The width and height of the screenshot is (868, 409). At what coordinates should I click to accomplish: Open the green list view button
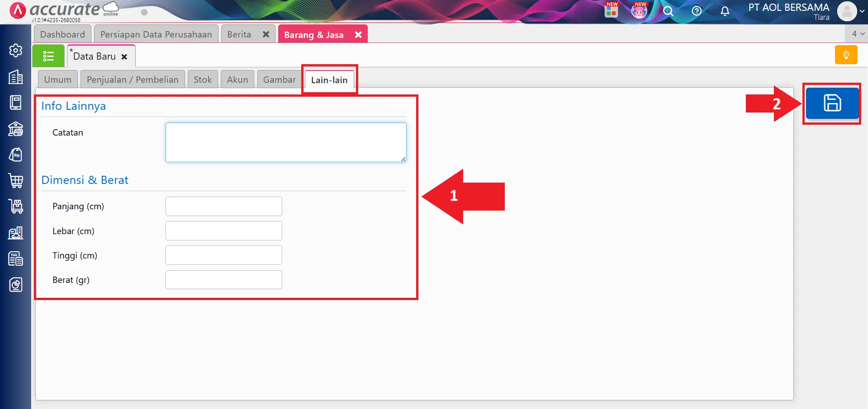coord(48,56)
